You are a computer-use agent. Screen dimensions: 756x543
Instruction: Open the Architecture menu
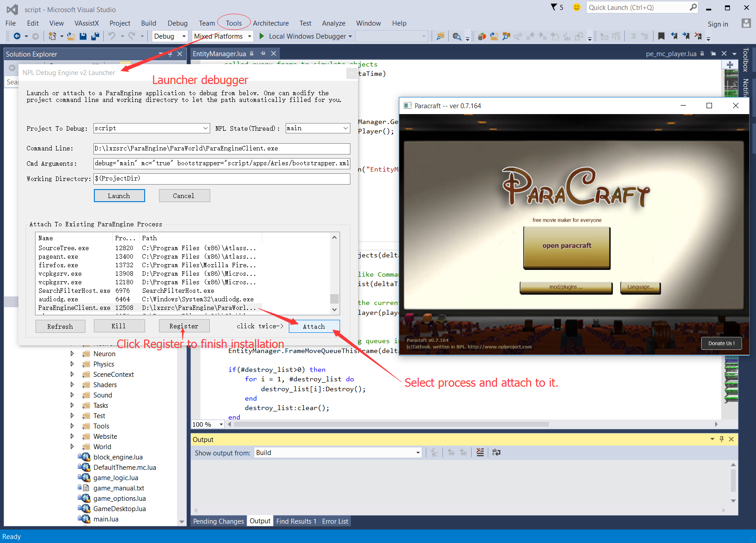[271, 23]
